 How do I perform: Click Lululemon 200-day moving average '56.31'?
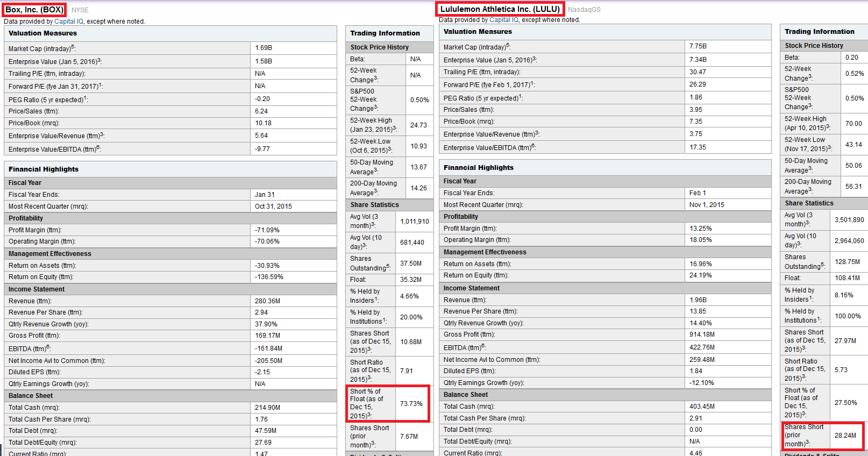point(853,187)
